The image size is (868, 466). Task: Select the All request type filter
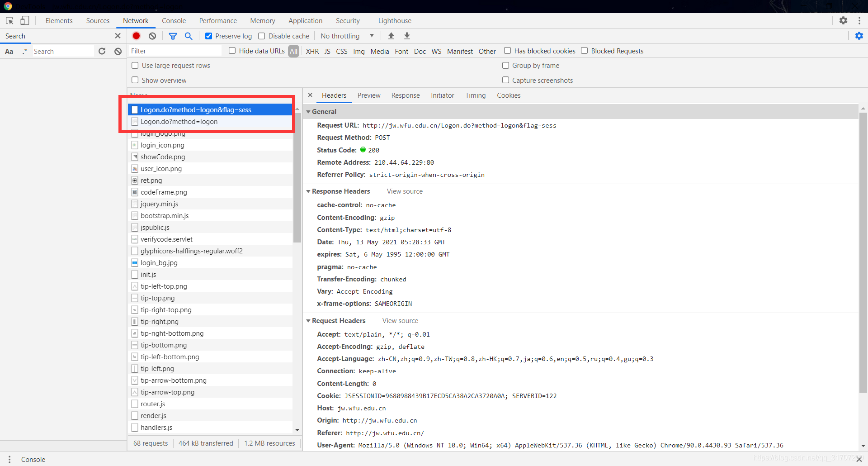294,51
